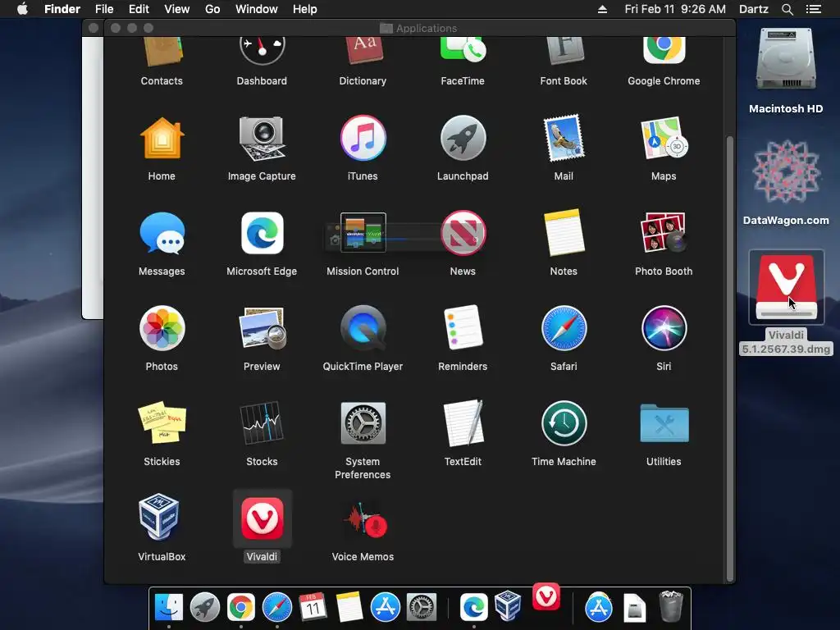840x630 pixels.
Task: Open Safari compass from the Dock
Action: point(277,608)
